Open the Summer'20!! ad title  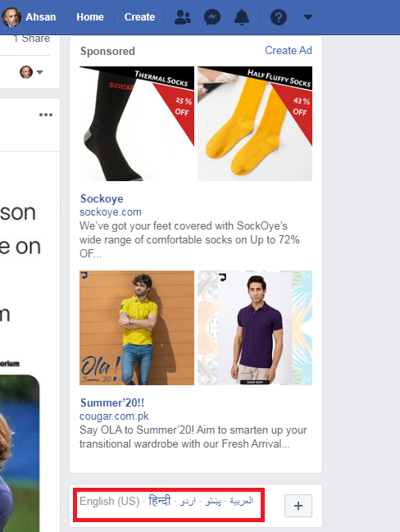click(112, 402)
